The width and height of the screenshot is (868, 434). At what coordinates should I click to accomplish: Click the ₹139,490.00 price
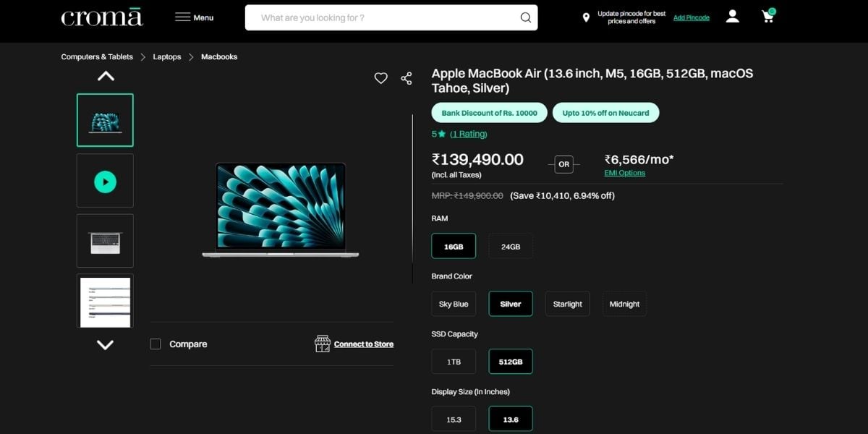point(477,159)
